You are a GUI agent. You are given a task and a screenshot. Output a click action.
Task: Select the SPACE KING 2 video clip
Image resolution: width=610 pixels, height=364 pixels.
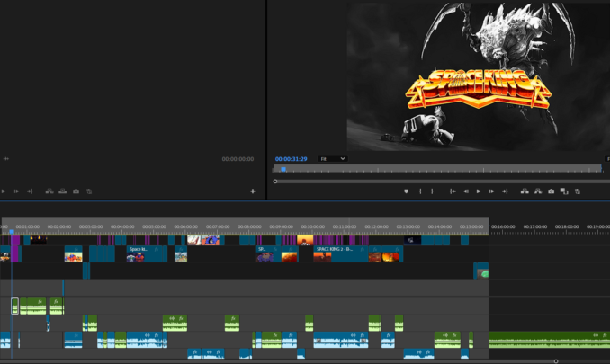[x=337, y=250]
